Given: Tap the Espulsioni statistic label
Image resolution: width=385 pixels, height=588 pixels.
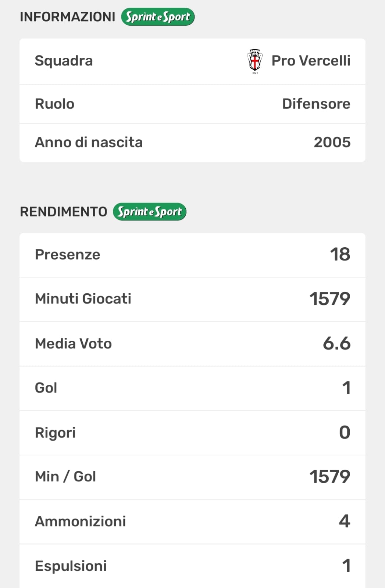Looking at the screenshot, I should coord(71,566).
